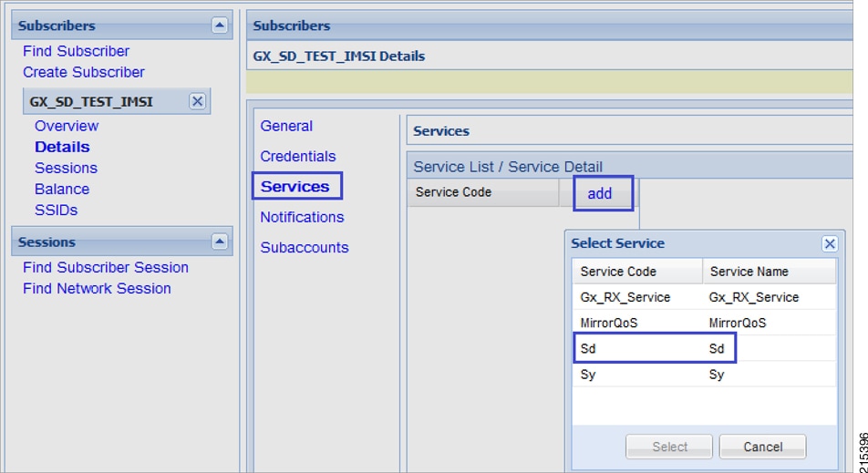The width and height of the screenshot is (868, 473).
Task: Open Find Subscriber link
Action: [76, 51]
